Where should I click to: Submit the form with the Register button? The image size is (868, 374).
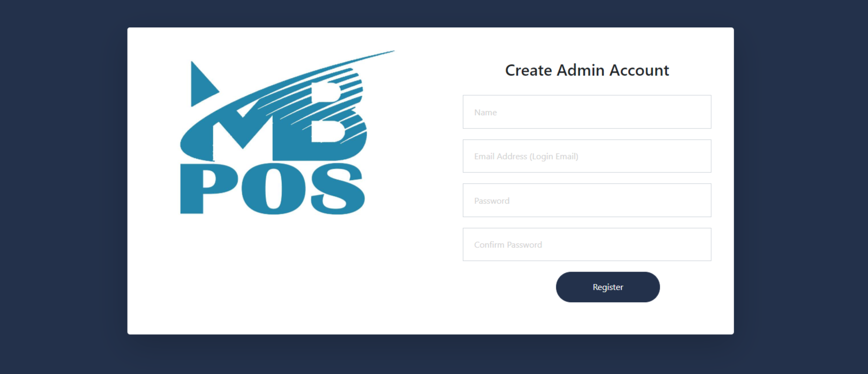(608, 287)
